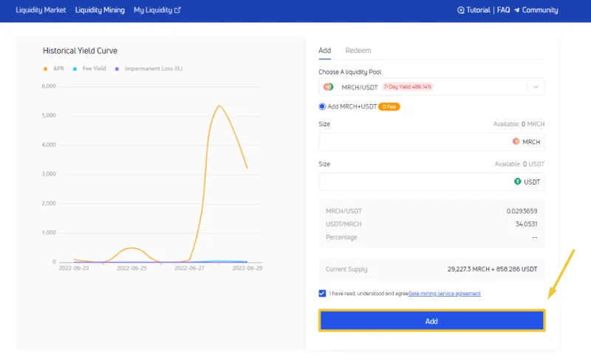Click the USDT/MRCH rate value 34.0531
The image size is (591, 364).
[x=526, y=224]
